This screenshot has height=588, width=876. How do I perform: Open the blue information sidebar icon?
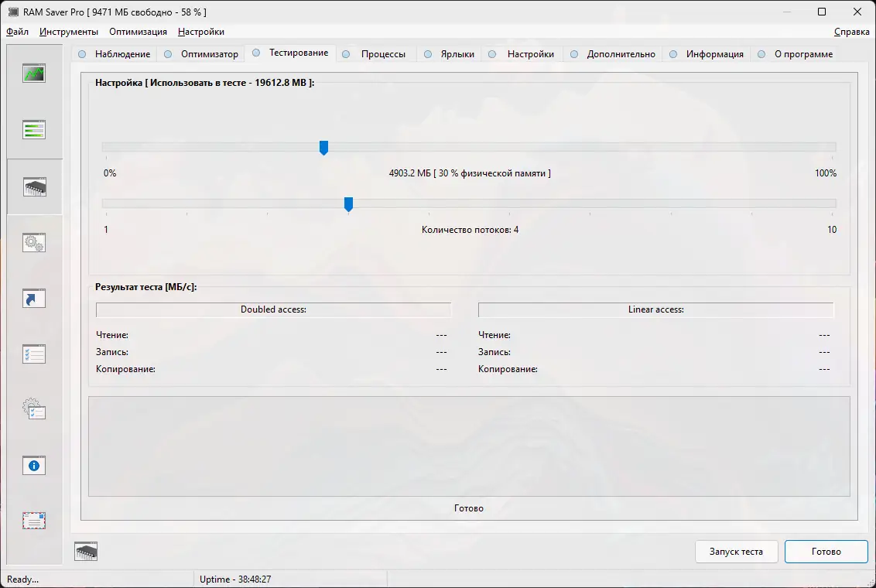click(34, 465)
